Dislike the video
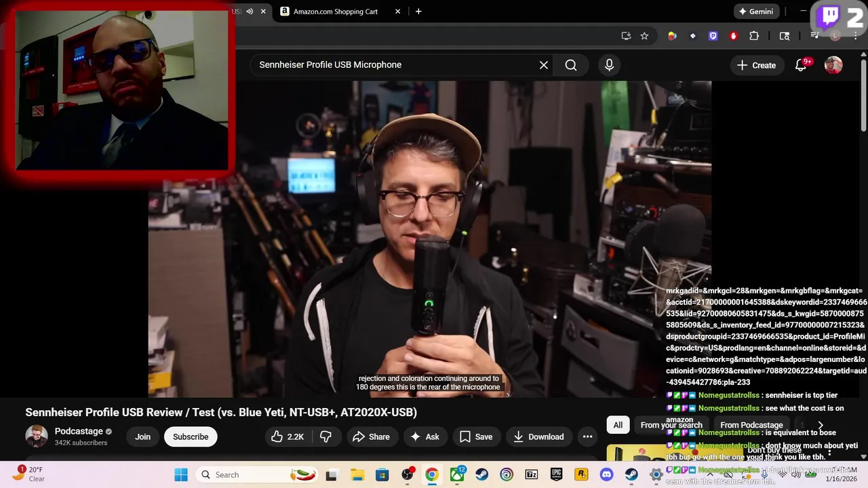Viewport: 868px width, 488px height. (326, 436)
